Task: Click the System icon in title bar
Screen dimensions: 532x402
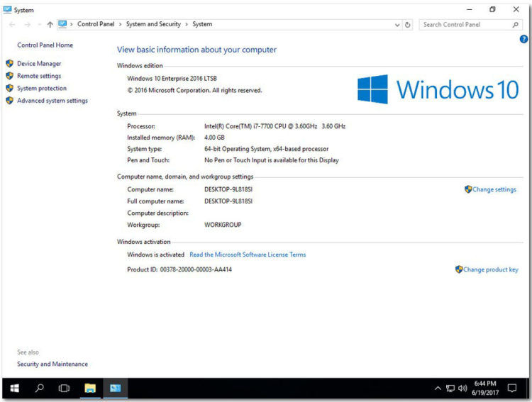Action: pyautogui.click(x=8, y=10)
